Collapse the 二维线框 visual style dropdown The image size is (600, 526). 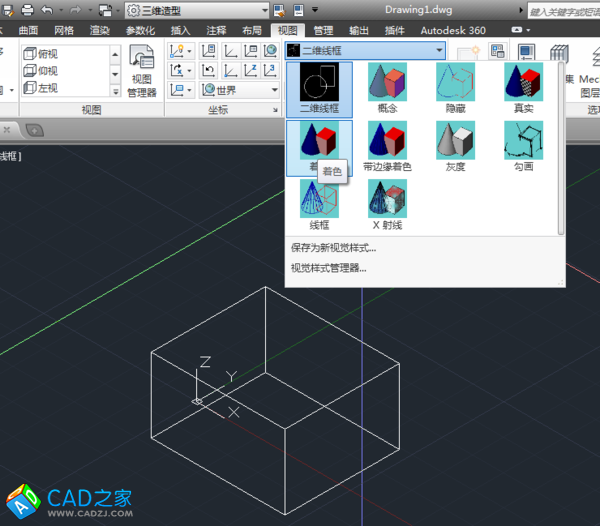(439, 50)
